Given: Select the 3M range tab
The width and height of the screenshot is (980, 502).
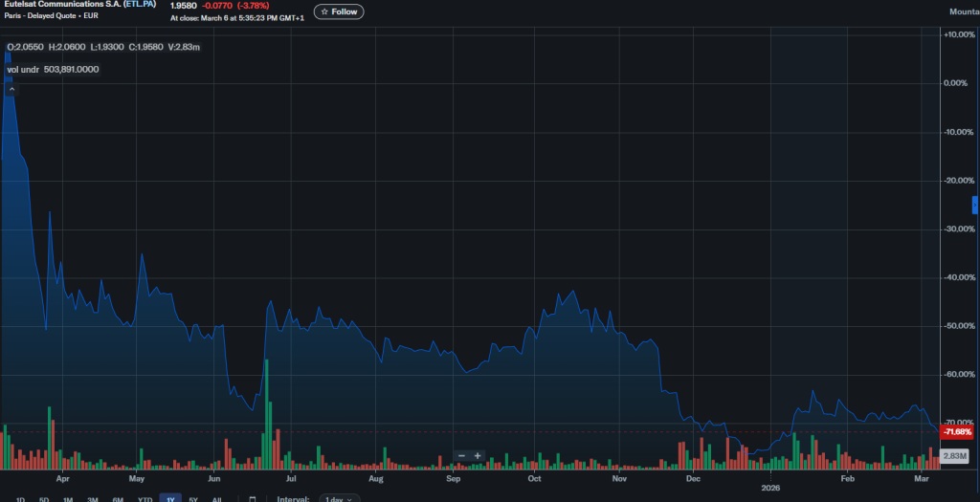Looking at the screenshot, I should [93, 499].
